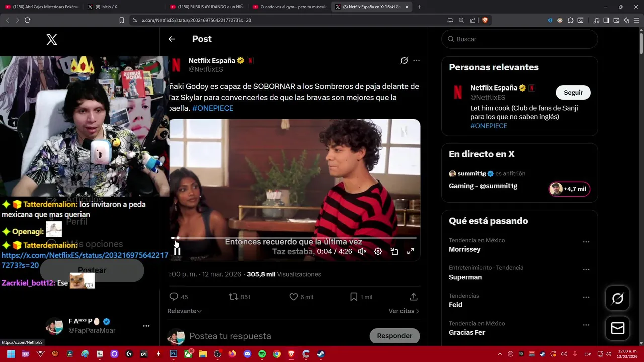Switch to the RUBIUS AYUDANDO tab
The image size is (644, 362).
pos(206,7)
